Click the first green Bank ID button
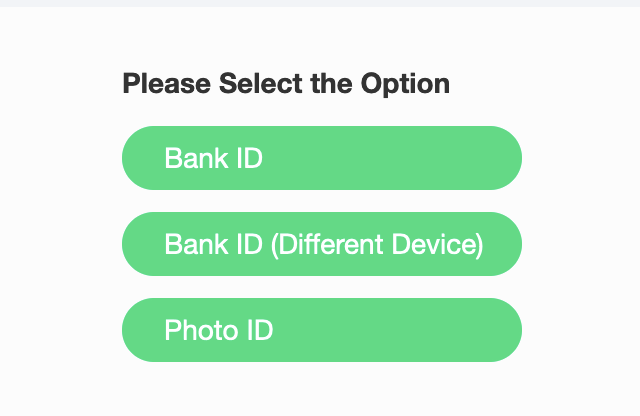 [x=322, y=158]
